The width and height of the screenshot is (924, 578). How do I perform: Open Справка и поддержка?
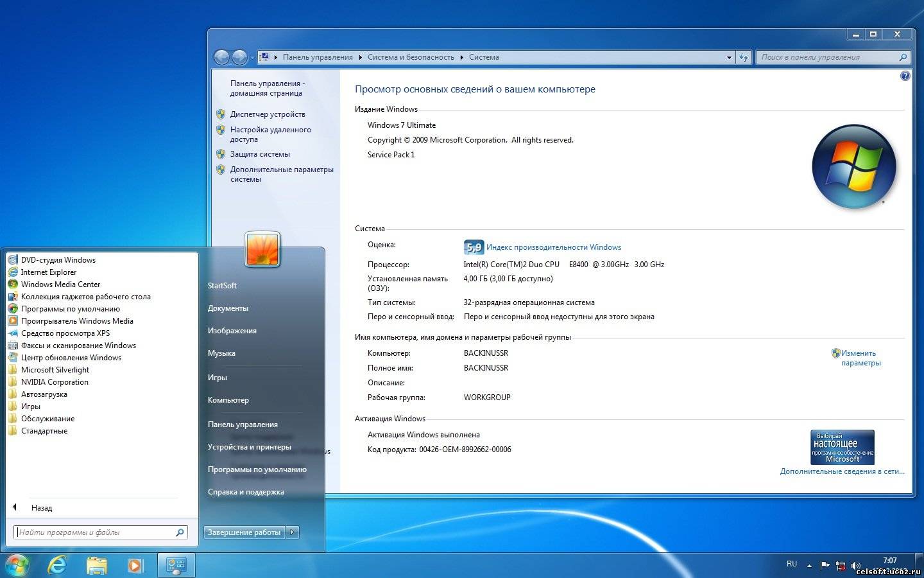point(246,492)
